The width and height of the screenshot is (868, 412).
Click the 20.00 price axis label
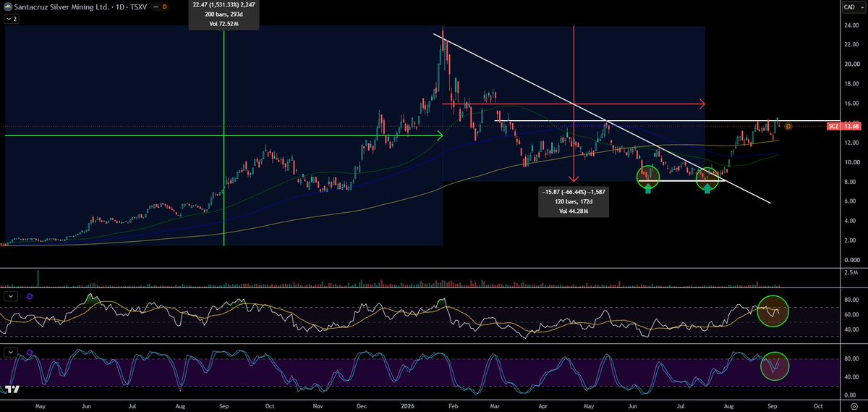pos(851,64)
